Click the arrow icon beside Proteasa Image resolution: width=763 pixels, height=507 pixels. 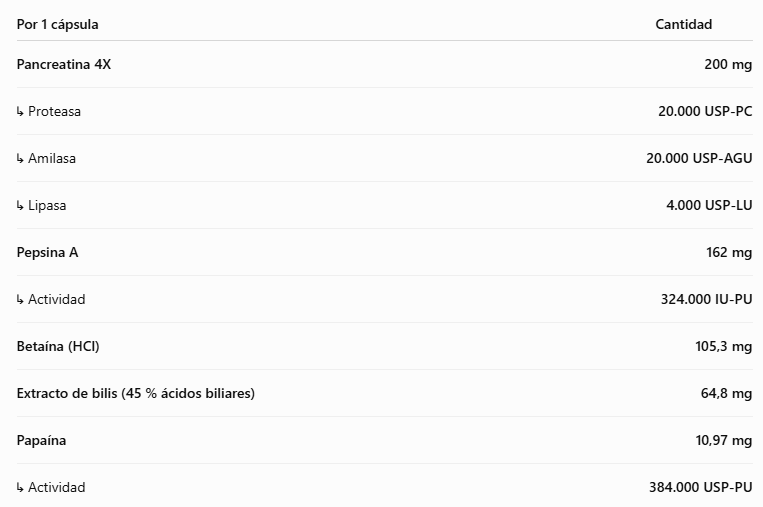pos(20,112)
